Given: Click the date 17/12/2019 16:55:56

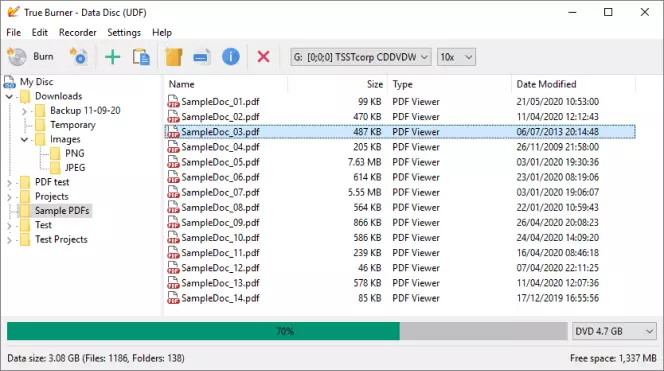Looking at the screenshot, I should pos(557,298).
